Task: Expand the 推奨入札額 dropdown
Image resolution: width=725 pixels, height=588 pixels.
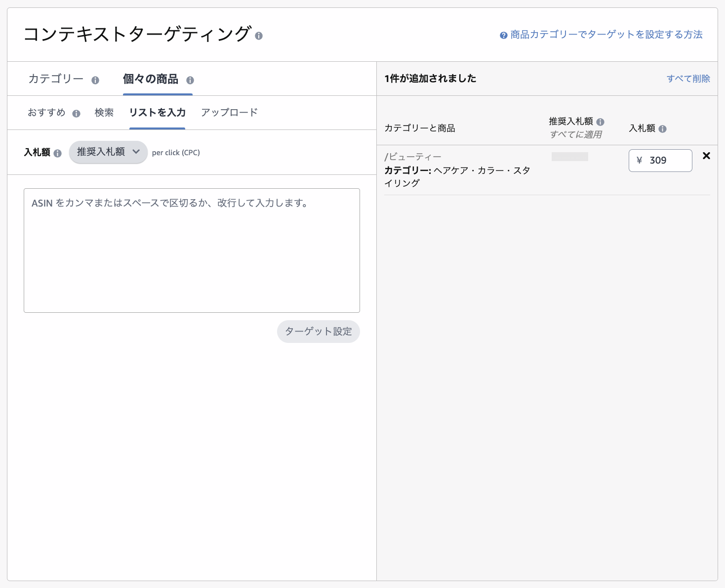Action: tap(108, 152)
